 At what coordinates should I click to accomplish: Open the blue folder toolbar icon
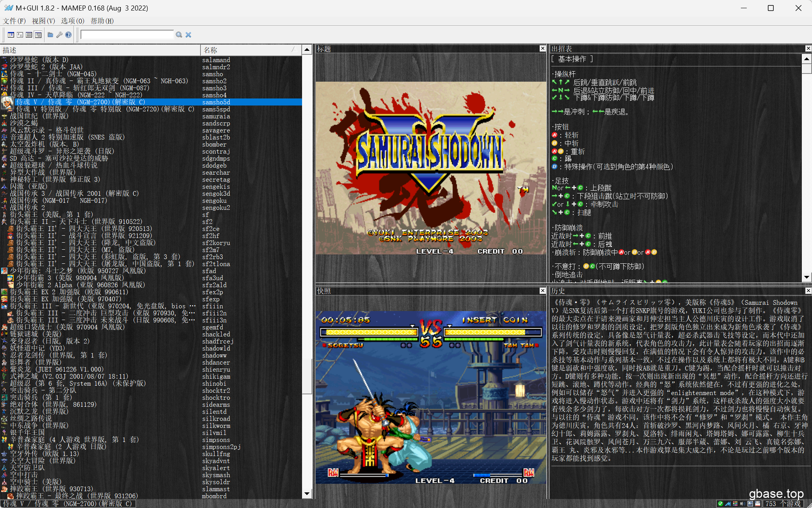(50, 35)
